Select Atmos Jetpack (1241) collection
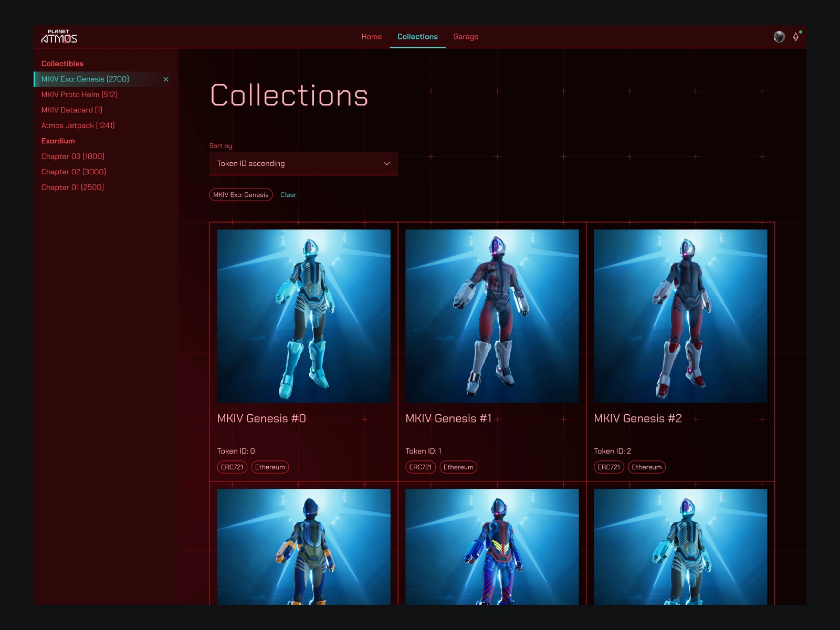This screenshot has height=630, width=840. coord(78,125)
